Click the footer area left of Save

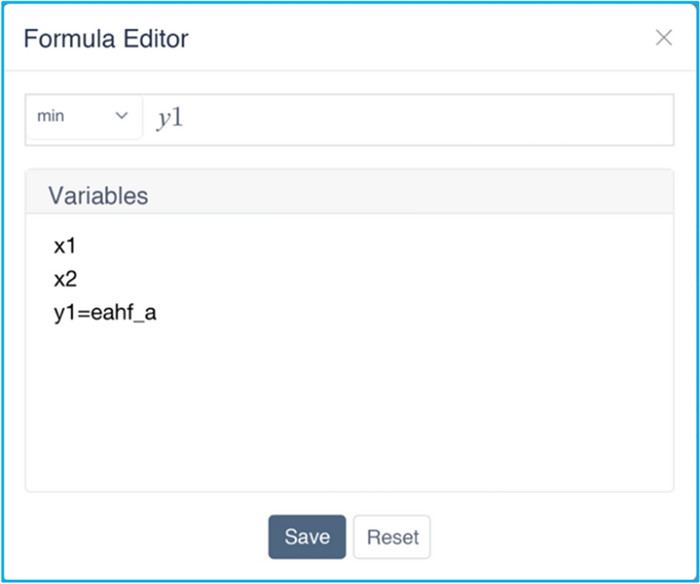pyautogui.click(x=150, y=537)
